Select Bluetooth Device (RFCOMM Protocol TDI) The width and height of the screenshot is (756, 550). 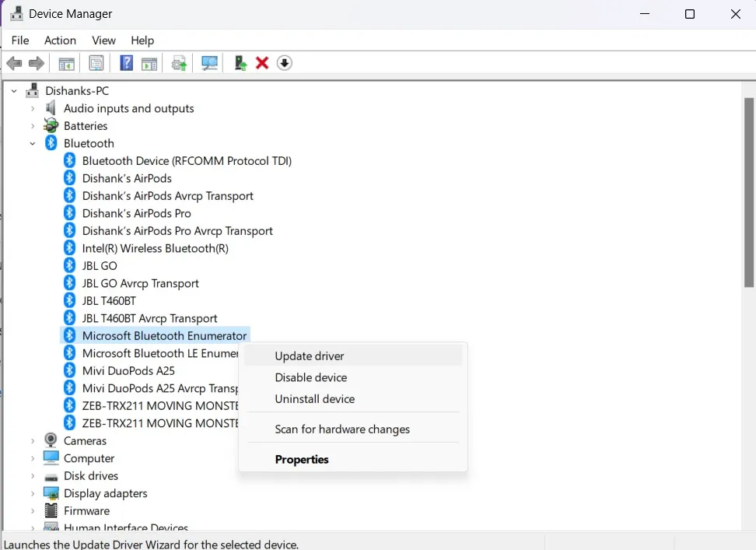click(x=187, y=160)
